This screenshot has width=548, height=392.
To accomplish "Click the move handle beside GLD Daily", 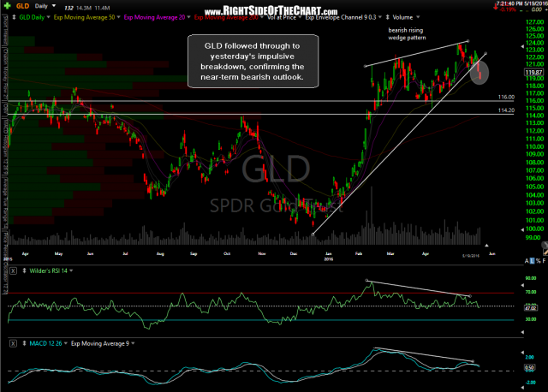I will tap(14, 17).
